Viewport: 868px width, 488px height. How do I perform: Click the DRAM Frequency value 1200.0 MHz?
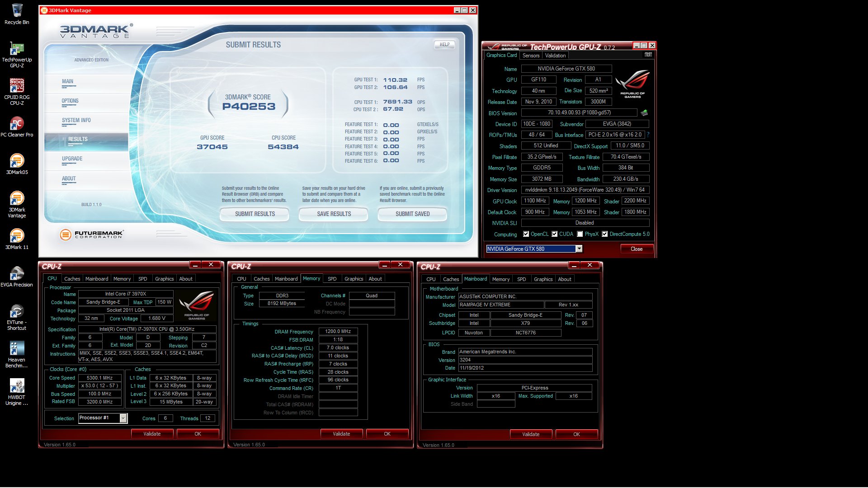coord(338,331)
